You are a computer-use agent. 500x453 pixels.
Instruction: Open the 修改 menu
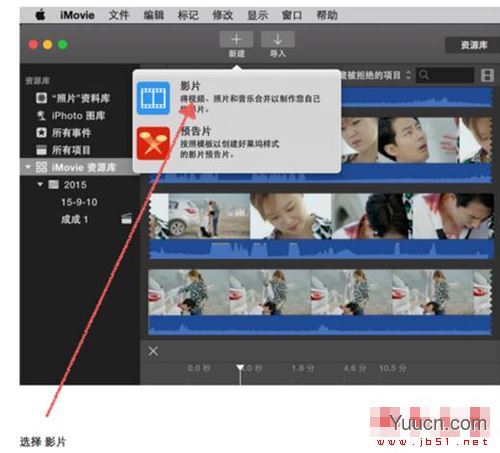223,15
